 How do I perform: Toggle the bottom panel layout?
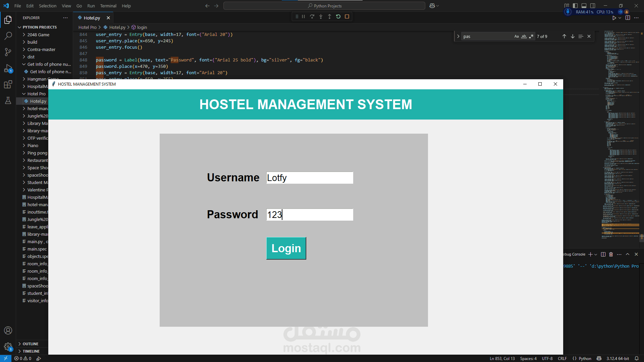point(584,6)
